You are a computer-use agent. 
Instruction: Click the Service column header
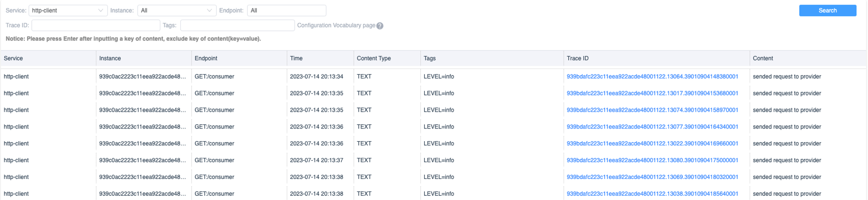(x=14, y=58)
